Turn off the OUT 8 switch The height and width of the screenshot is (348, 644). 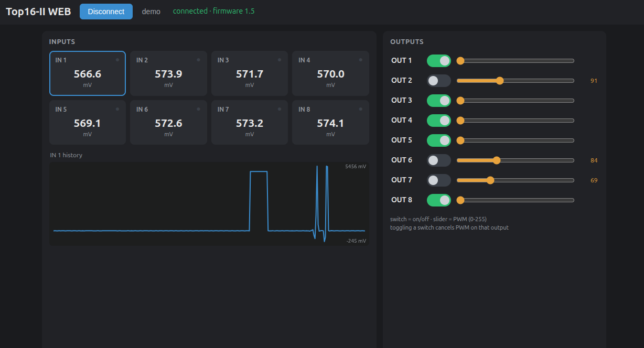439,200
